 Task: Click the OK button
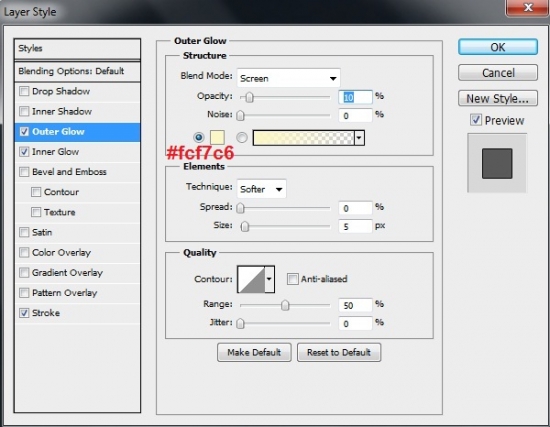[x=498, y=47]
